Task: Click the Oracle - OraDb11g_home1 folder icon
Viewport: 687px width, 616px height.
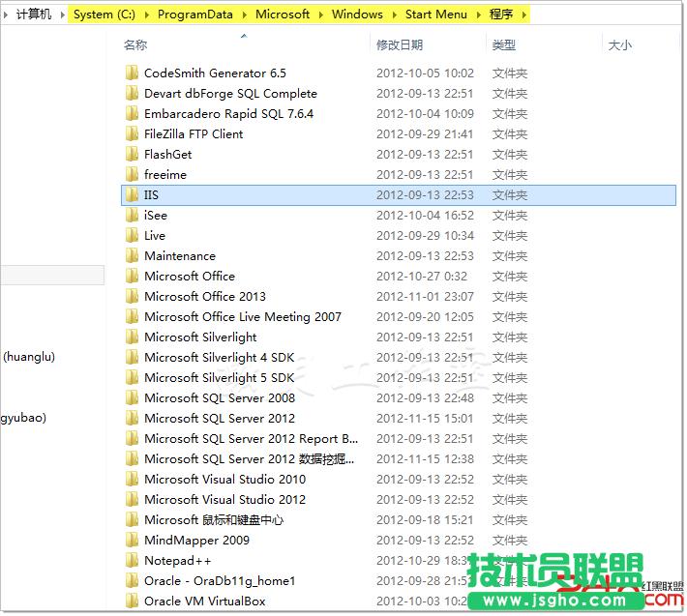Action: (x=132, y=580)
